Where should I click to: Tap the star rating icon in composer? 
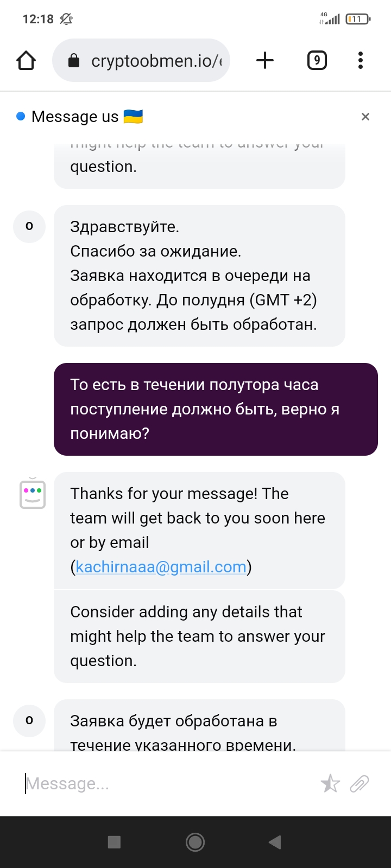pyautogui.click(x=330, y=783)
